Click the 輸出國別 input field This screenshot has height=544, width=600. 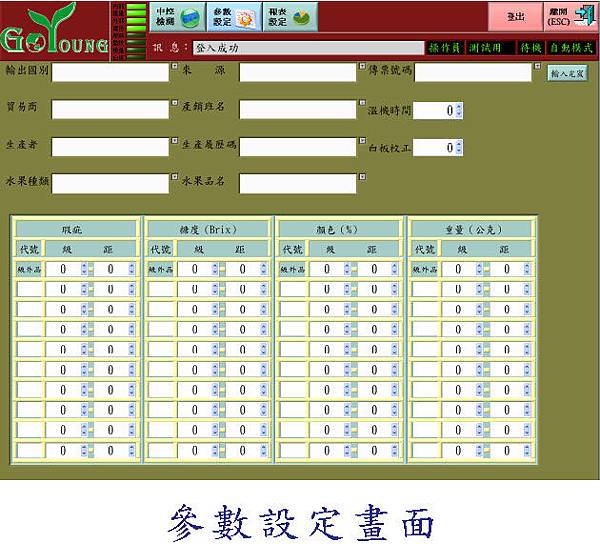(110, 72)
